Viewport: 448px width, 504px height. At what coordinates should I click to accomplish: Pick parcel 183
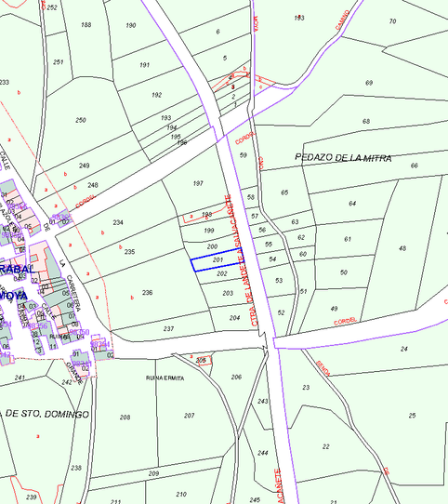click(299, 18)
